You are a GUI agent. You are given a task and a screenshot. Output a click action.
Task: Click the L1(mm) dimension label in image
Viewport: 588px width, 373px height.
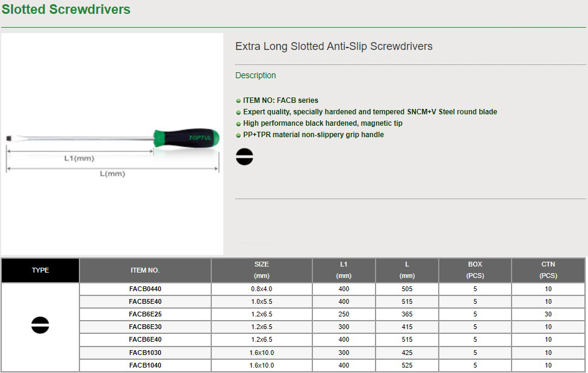79,158
